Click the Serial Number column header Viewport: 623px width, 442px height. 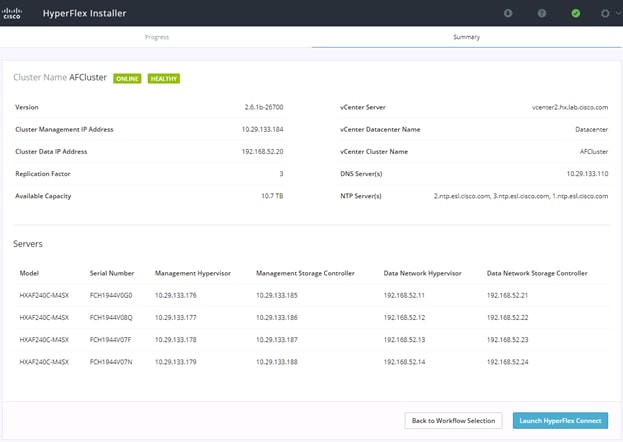112,273
